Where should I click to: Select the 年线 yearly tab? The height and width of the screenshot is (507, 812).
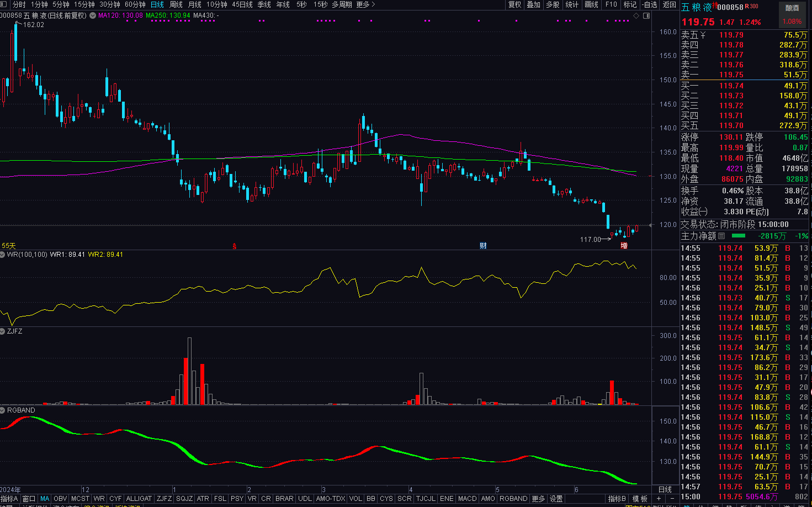click(x=283, y=4)
